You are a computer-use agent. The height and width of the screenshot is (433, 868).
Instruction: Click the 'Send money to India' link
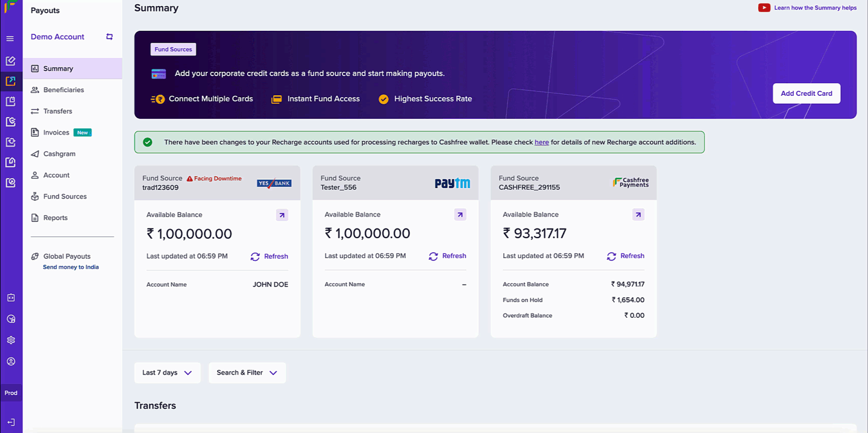pyautogui.click(x=71, y=267)
